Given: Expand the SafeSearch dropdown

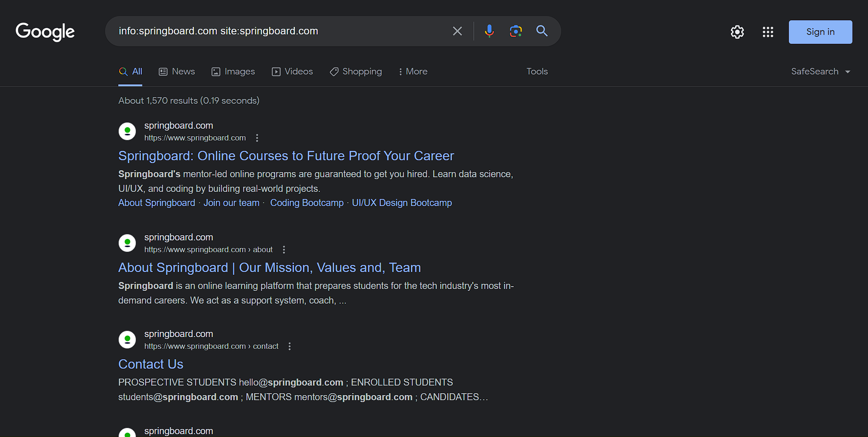Looking at the screenshot, I should 820,72.
